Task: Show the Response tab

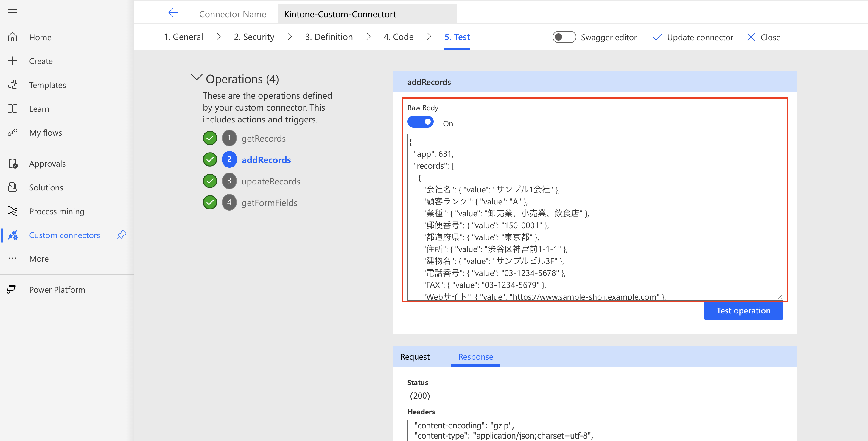Action: [475, 356]
